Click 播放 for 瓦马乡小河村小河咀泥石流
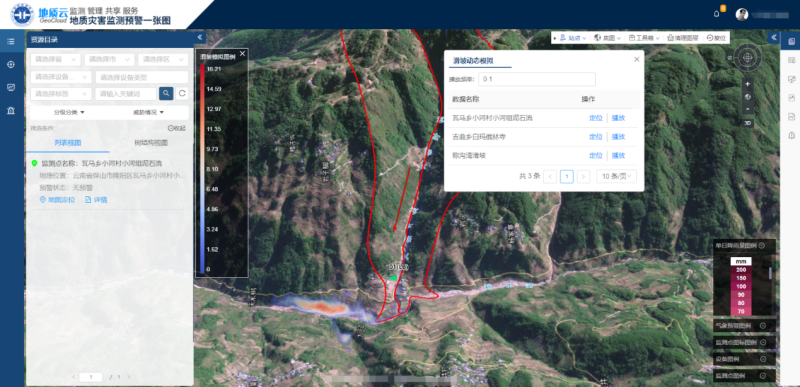This screenshot has width=800, height=387. [618, 118]
